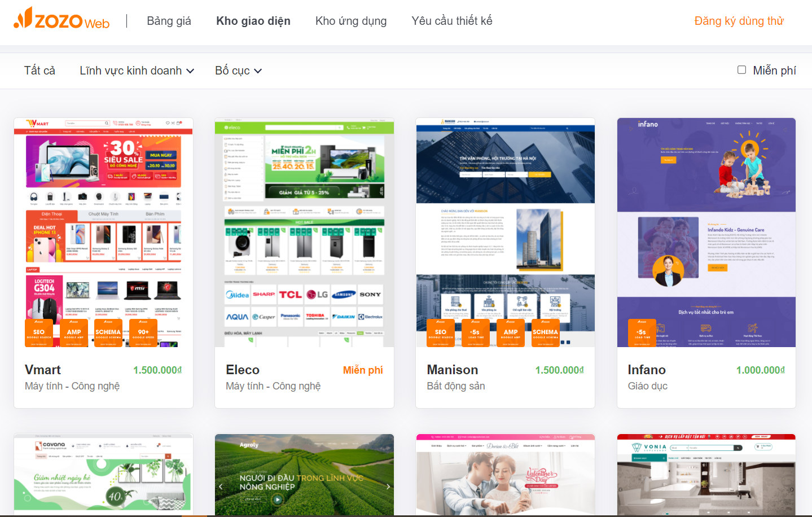Select the Yêu cầu thiết kế menu item
This screenshot has width=812, height=517.
[451, 21]
